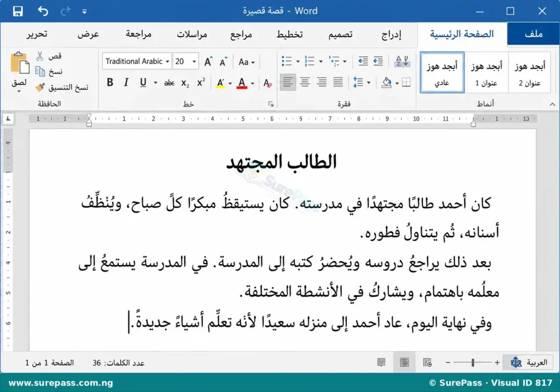
Task: Decrease font size with shrink icon
Action: (224, 61)
